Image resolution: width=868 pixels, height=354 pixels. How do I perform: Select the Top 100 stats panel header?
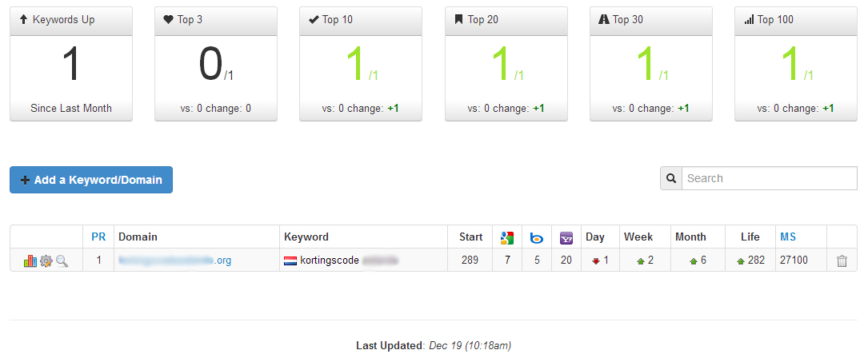pyautogui.click(x=796, y=21)
